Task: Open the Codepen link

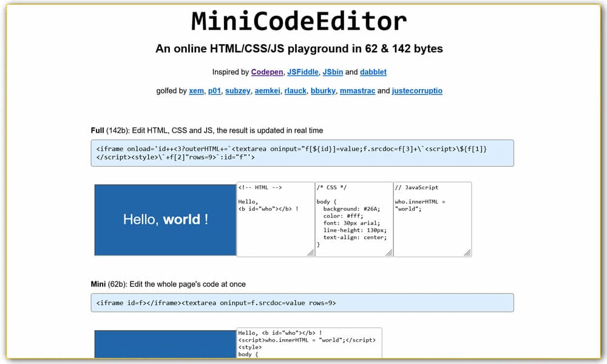Action: point(267,72)
